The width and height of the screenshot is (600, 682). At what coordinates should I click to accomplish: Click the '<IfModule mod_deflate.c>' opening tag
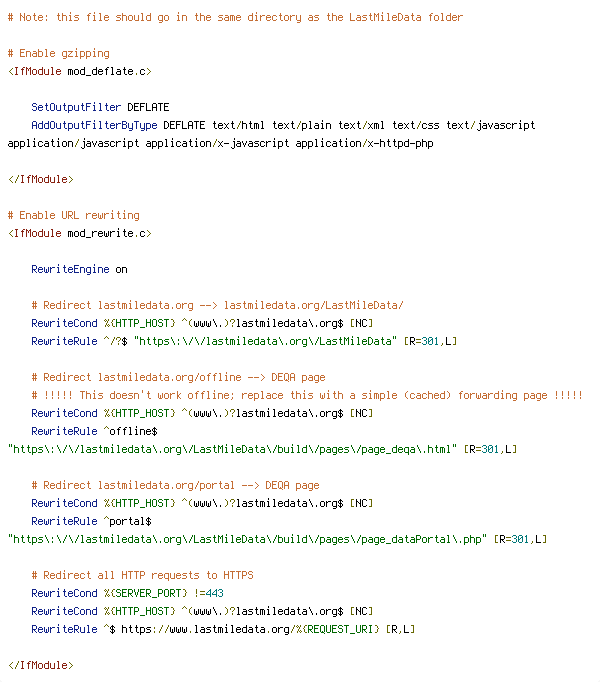80,71
